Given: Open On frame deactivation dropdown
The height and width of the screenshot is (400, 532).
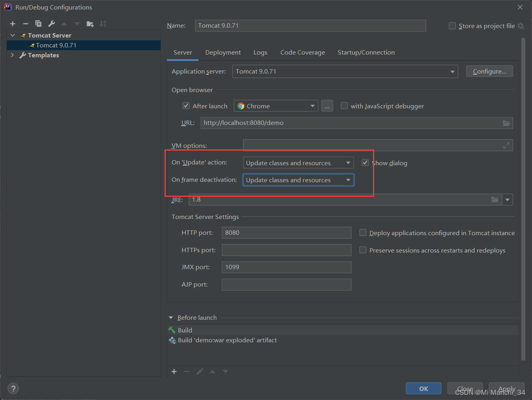Looking at the screenshot, I should click(x=299, y=180).
